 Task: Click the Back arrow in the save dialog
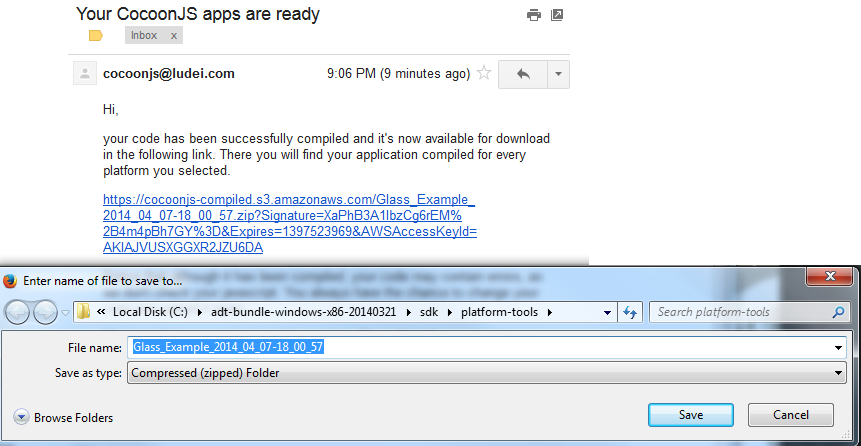[19, 312]
